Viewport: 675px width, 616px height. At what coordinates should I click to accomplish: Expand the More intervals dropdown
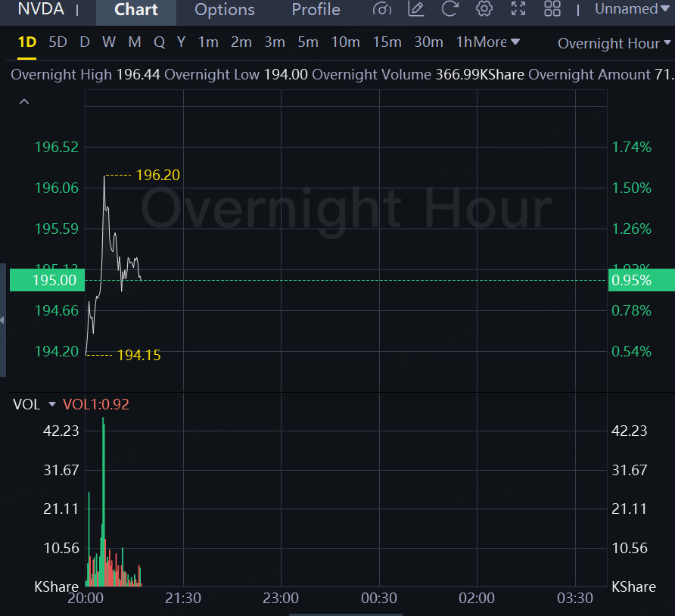tap(496, 42)
